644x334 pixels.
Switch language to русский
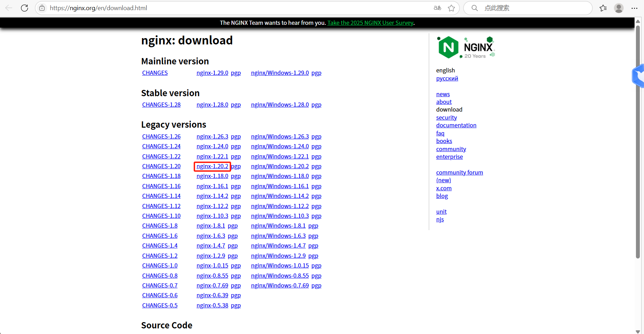447,78
